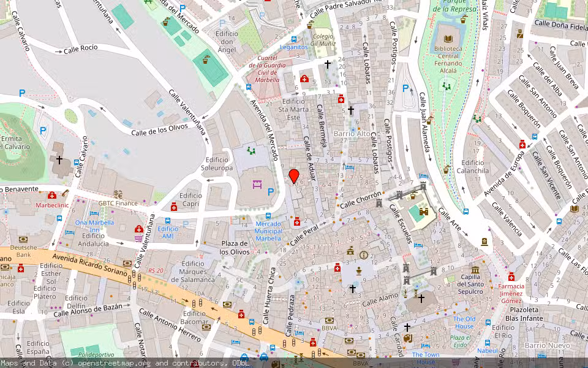
Task: Select the Leganitos bus stop icon
Action: pos(294,39)
